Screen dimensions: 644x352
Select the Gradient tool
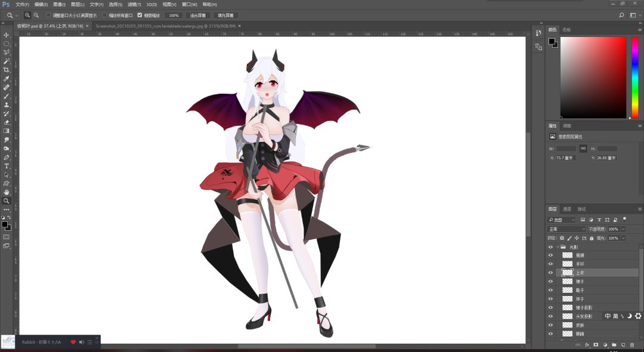click(6, 131)
